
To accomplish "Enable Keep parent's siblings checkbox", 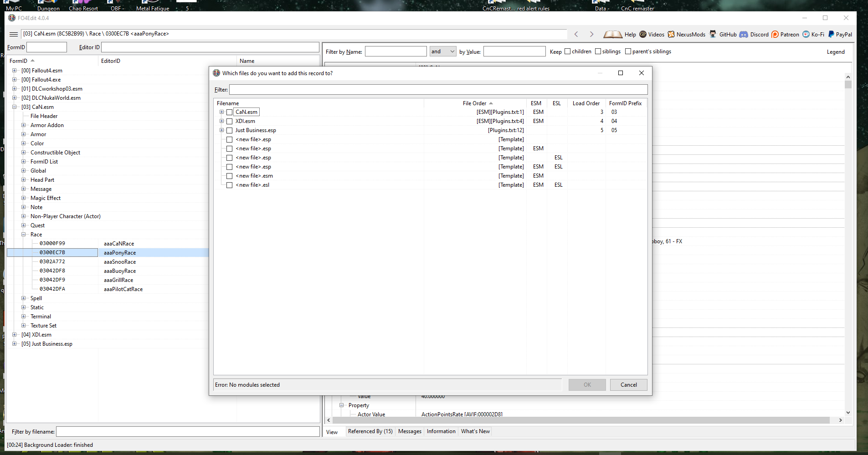I will point(628,51).
